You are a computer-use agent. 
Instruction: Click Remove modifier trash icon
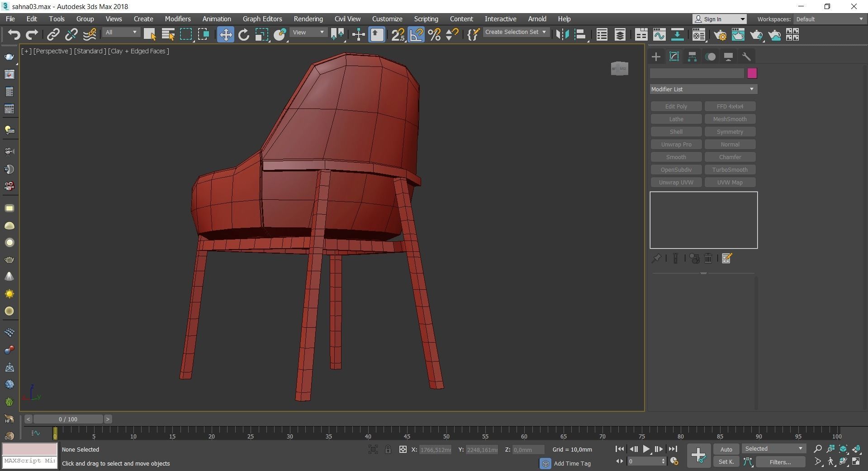[x=708, y=258]
